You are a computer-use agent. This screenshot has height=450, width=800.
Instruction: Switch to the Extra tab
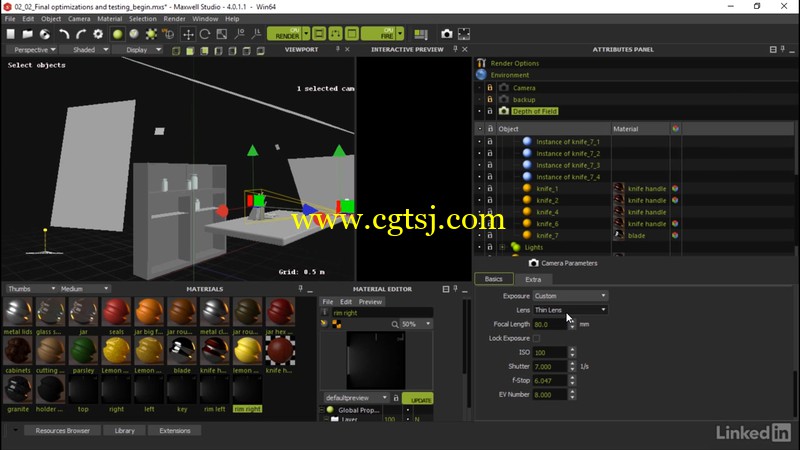click(x=533, y=280)
